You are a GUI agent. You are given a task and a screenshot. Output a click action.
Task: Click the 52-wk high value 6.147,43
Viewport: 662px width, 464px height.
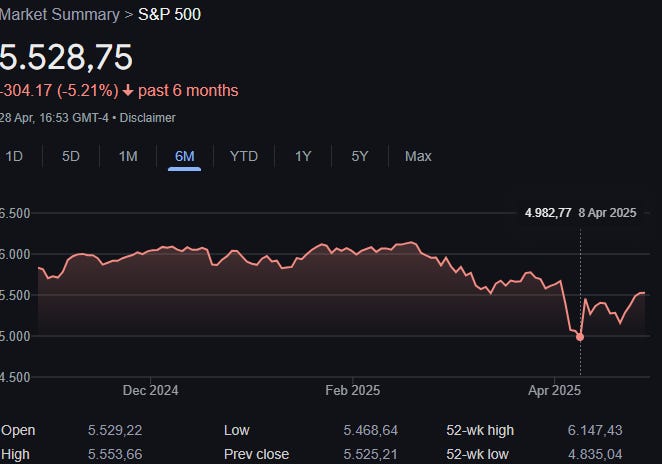(x=595, y=430)
